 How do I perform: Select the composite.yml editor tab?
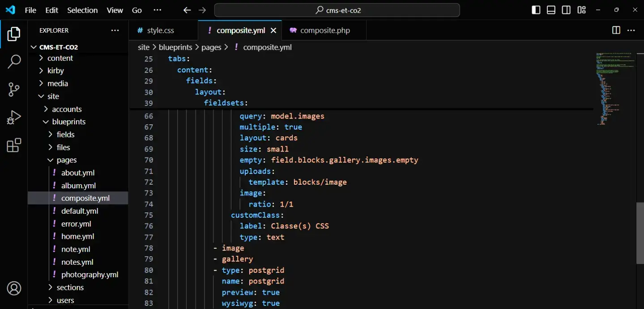coord(241,30)
